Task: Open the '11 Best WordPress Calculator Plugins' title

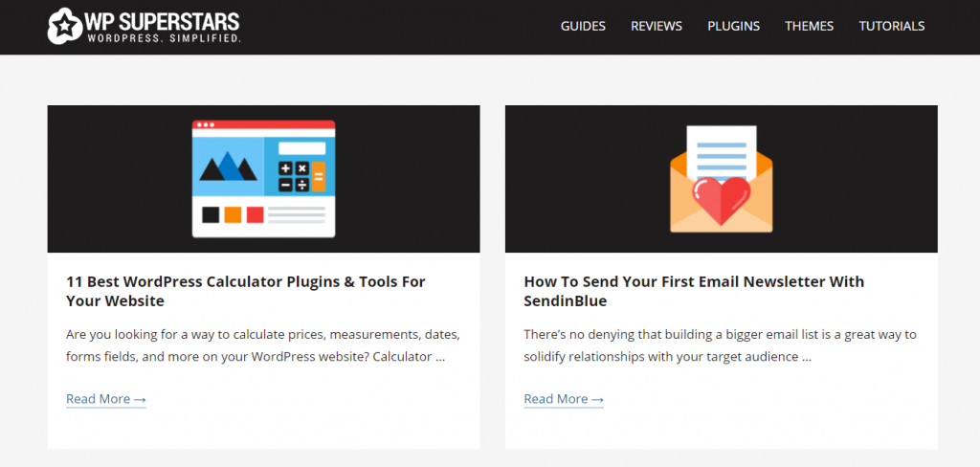Action: coord(246,291)
